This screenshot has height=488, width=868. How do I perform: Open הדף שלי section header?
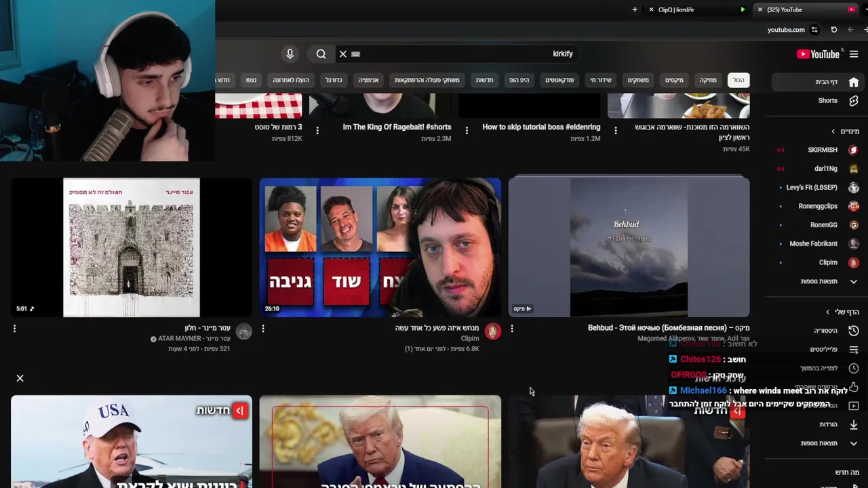[x=842, y=312]
